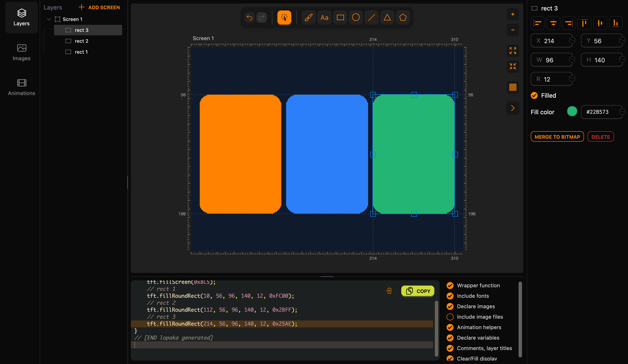Select the line drawing tool

pyautogui.click(x=371, y=17)
